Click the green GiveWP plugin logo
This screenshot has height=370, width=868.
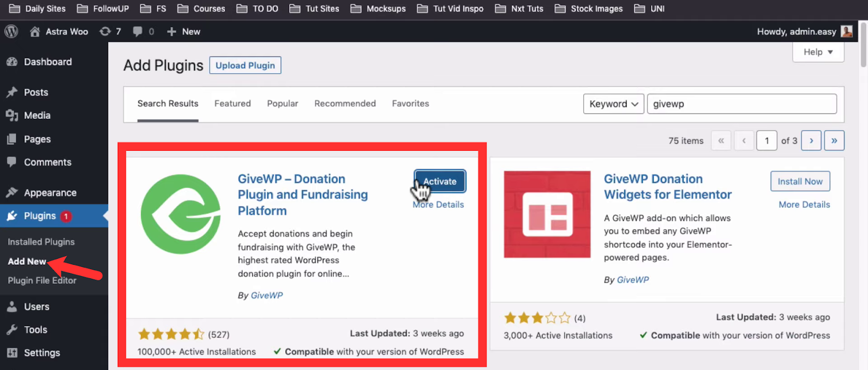click(181, 214)
